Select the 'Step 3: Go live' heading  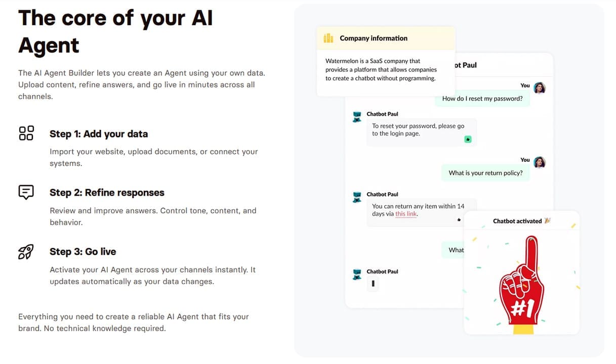coord(83,252)
